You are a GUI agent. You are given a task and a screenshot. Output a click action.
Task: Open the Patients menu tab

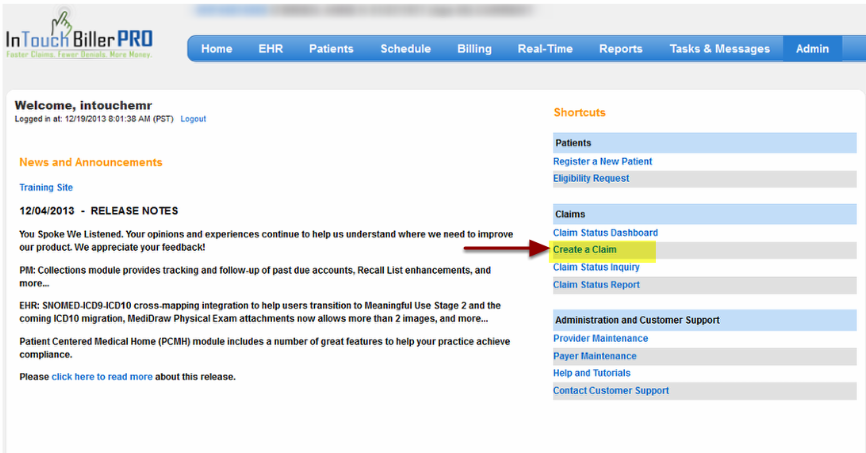tap(331, 49)
